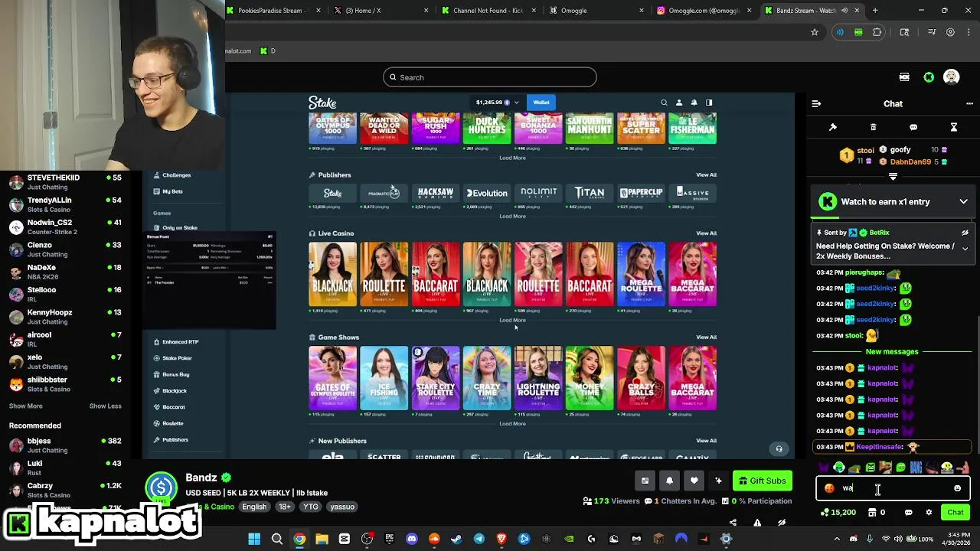The height and width of the screenshot is (551, 980).
Task: Open the moderation gavel tool in chat
Action: [x=833, y=127]
